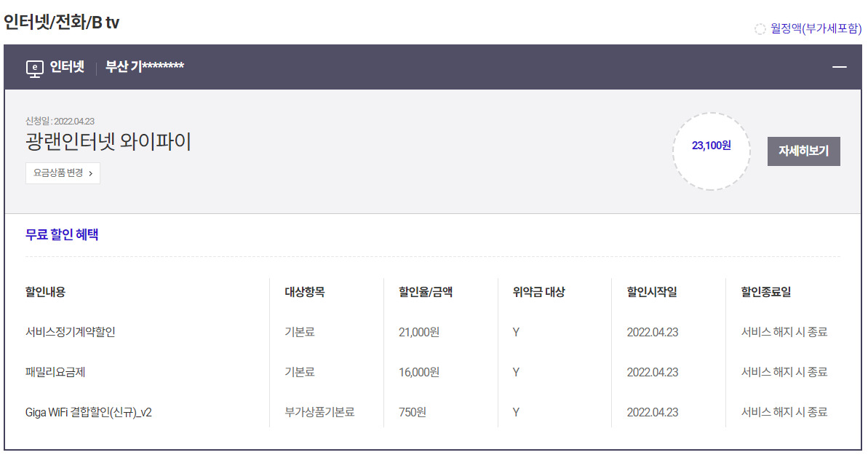Select the 무료 할인 혜택 section heading
The height and width of the screenshot is (455, 868).
(x=62, y=234)
